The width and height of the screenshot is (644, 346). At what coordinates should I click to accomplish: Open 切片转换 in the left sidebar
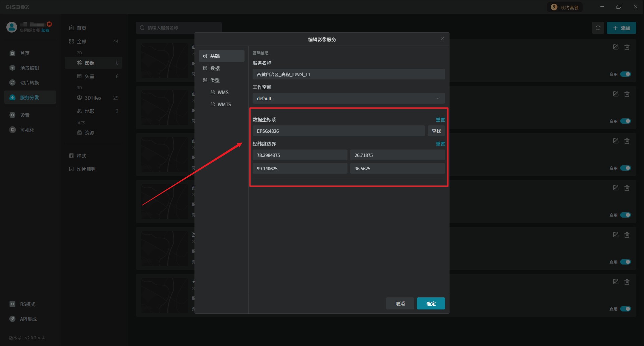[30, 83]
